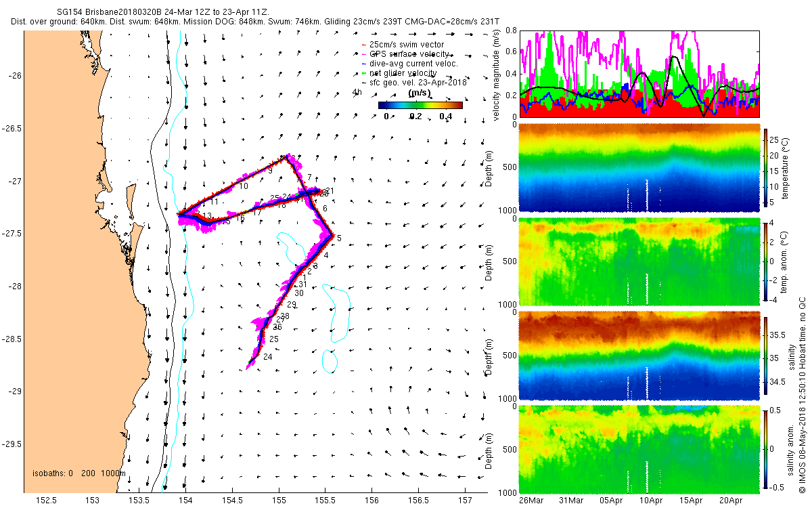This screenshot has width=812, height=508.
Task: Click the '0.8' velocity magnitude axis tick
Action: tap(511, 30)
